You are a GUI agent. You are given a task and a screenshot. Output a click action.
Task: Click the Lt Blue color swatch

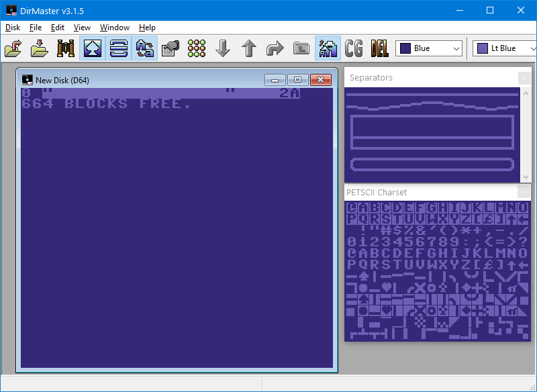pyautogui.click(x=483, y=48)
